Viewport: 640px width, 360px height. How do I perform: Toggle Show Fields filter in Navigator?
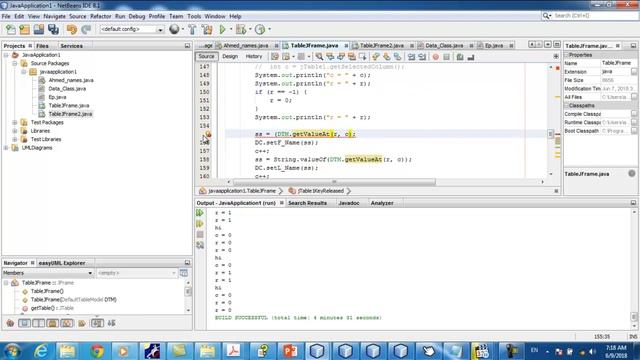pos(24,323)
